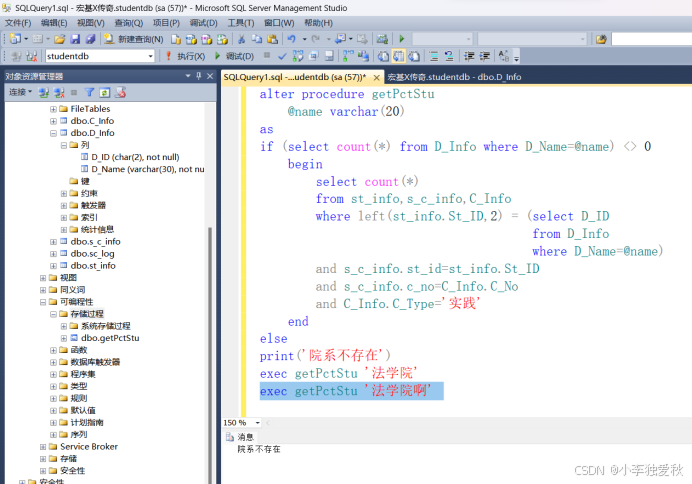
Task: Open the Undo history dropdown arrow
Action: click(x=304, y=39)
